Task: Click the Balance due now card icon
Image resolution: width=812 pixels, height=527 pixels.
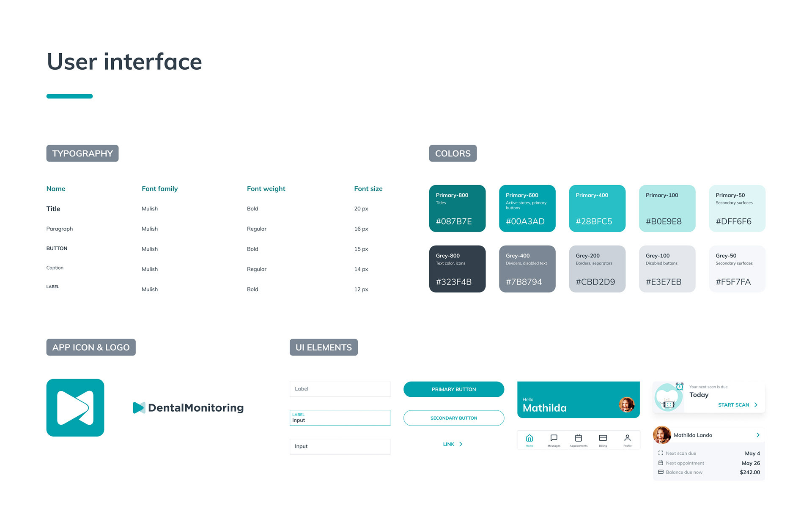Action: [661, 472]
